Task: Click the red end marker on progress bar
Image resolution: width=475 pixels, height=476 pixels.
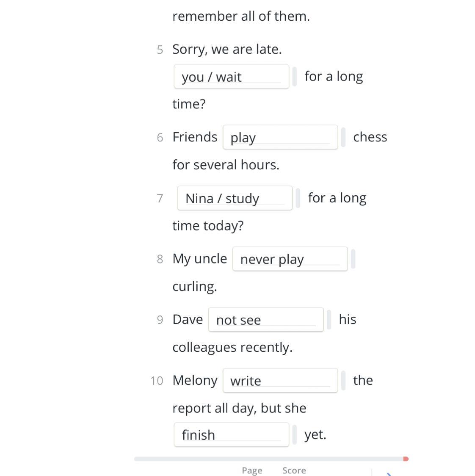Action: (x=406, y=459)
